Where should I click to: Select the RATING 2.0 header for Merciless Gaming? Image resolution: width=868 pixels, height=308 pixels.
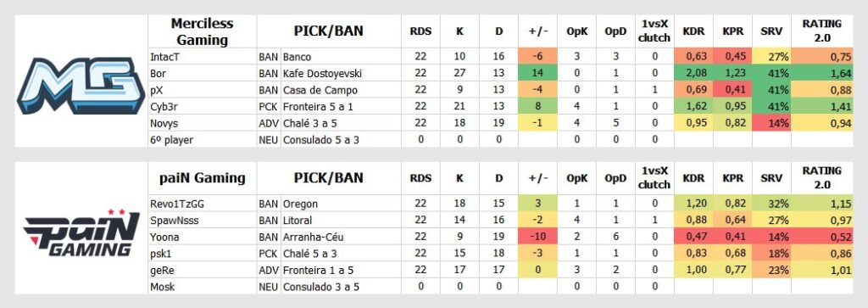tap(821, 31)
